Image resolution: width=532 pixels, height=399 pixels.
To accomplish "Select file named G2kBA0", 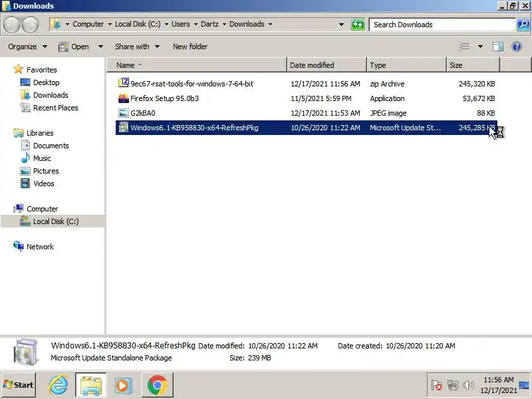I will 143,113.
